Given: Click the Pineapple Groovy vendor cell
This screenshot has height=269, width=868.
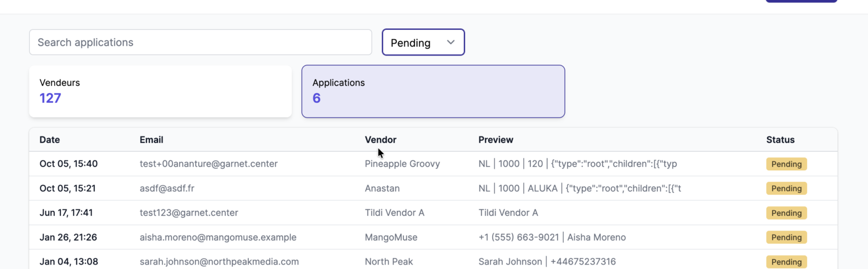Looking at the screenshot, I should point(402,164).
